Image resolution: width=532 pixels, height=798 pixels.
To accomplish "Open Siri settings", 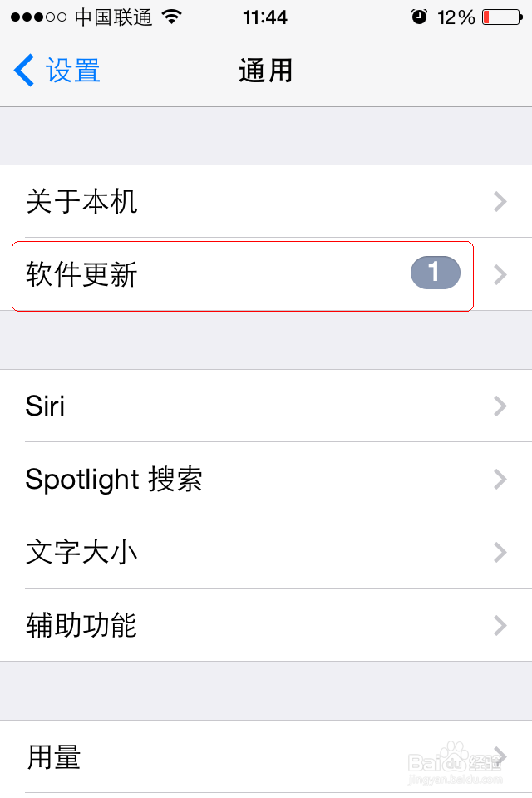I will (46, 406).
